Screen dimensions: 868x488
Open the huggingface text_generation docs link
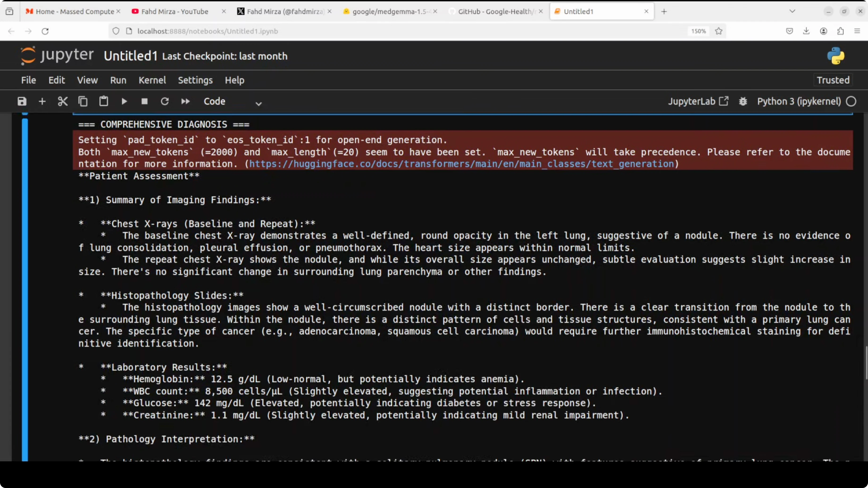[461, 164]
